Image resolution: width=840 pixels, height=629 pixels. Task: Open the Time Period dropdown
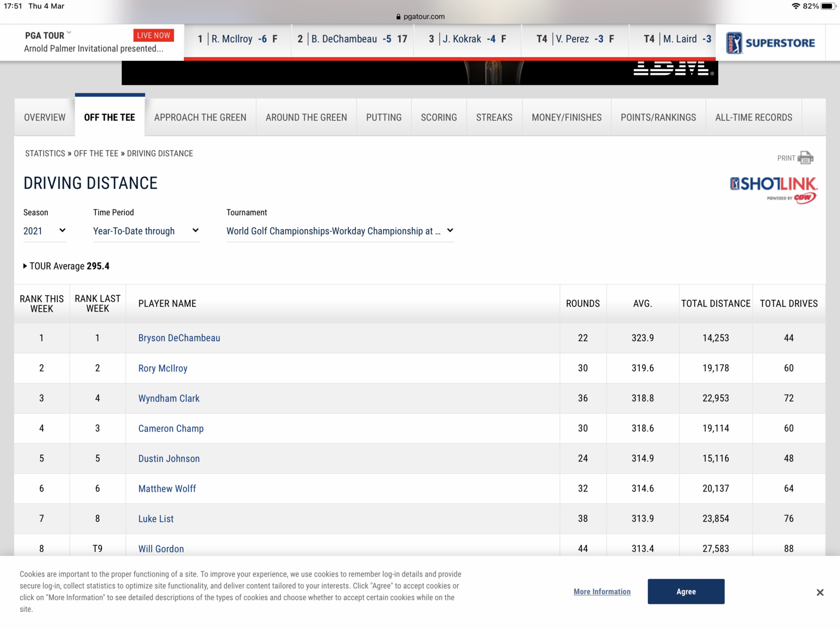coord(146,231)
